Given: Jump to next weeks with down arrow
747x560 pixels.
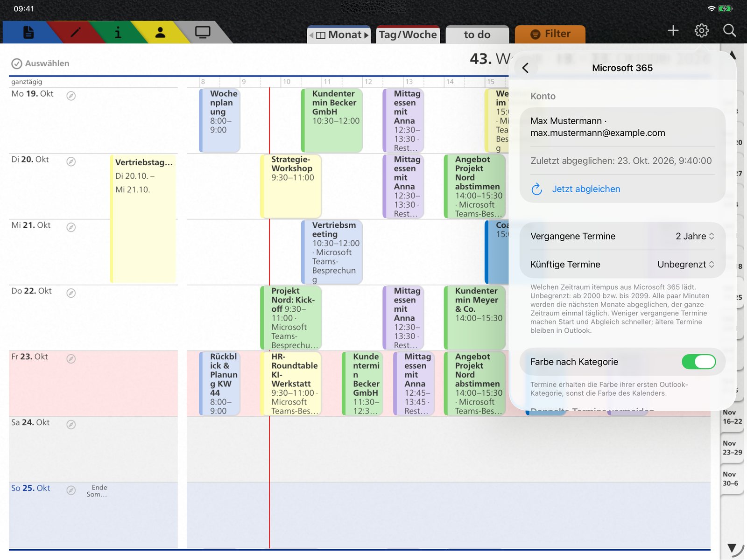Looking at the screenshot, I should pos(732,548).
